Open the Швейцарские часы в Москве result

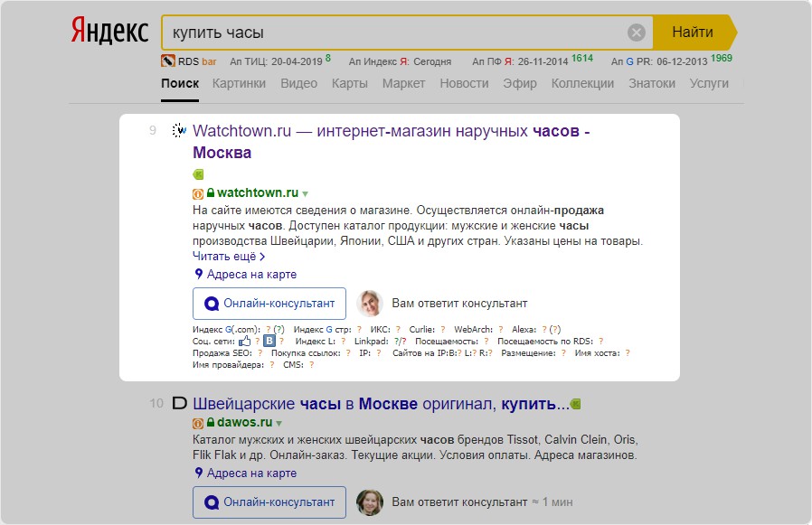[381, 404]
